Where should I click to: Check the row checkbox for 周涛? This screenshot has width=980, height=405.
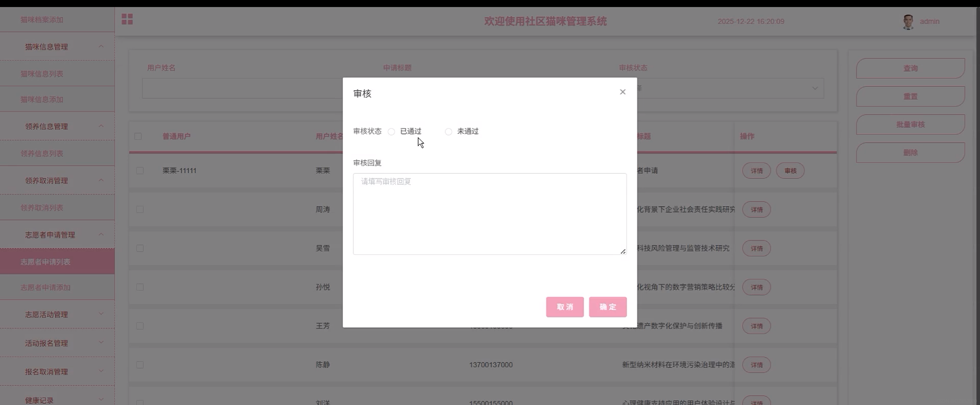tap(140, 209)
